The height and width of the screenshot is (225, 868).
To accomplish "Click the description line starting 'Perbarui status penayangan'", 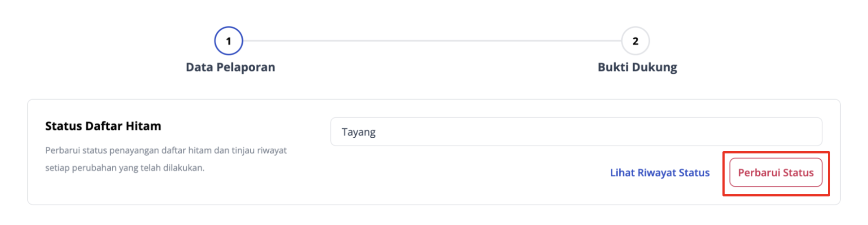I will point(166,150).
